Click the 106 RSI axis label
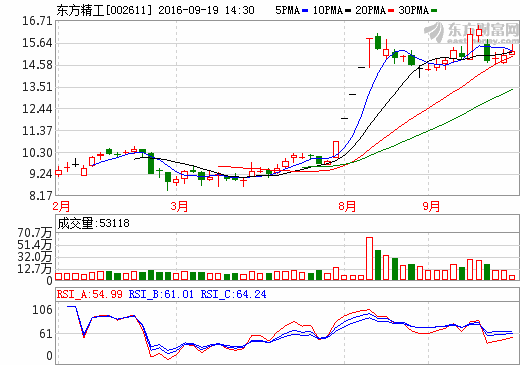Viewport: 520px width, 365px height. [42, 310]
